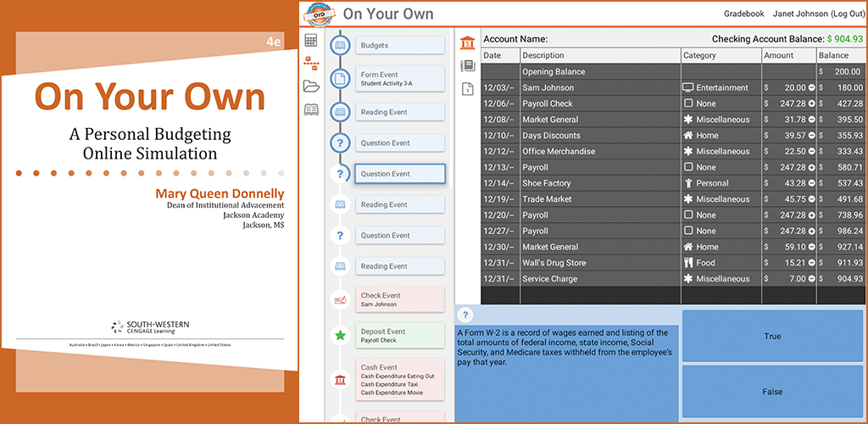This screenshot has width=868, height=424.
Task: Answer True to the W-2 question
Action: point(771,336)
